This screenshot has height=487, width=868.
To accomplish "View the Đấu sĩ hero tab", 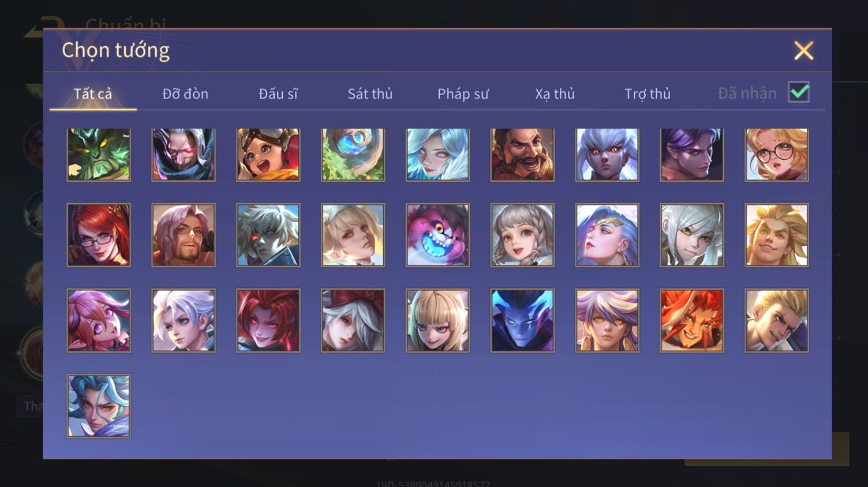I will 278,93.
